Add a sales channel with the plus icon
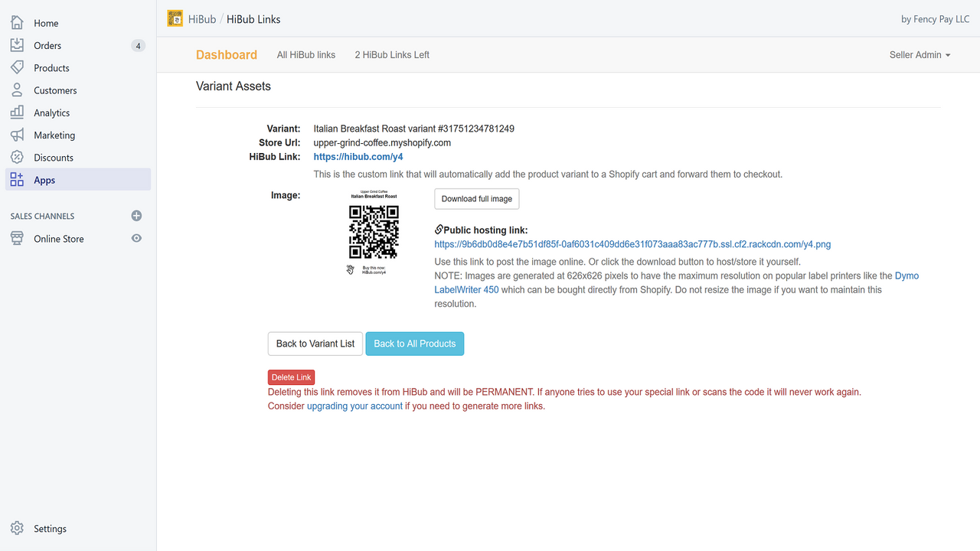The width and height of the screenshot is (980, 551). [136, 216]
